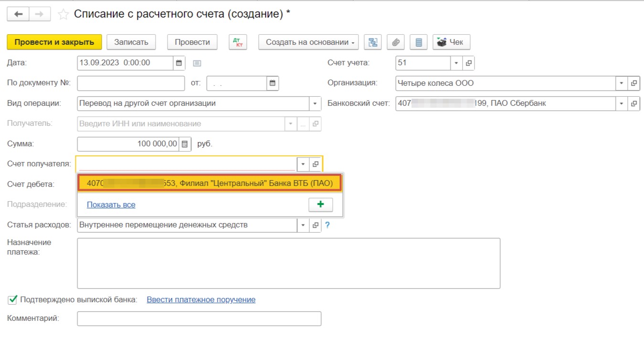The width and height of the screenshot is (644, 339).
Task: Expand the Статья расходов dropdown arrow
Action: pos(303,225)
